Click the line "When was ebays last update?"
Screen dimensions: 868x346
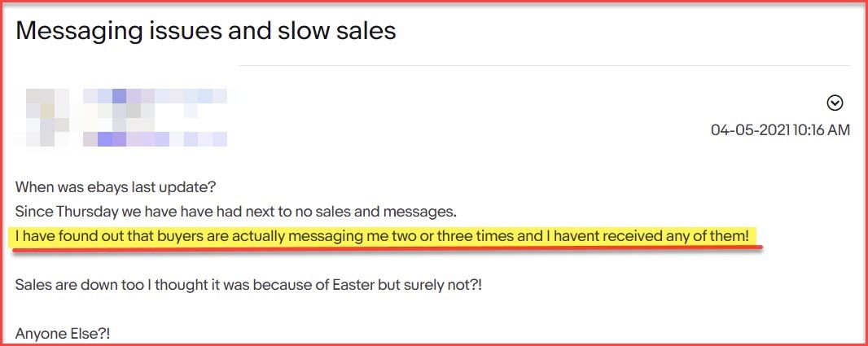point(115,187)
